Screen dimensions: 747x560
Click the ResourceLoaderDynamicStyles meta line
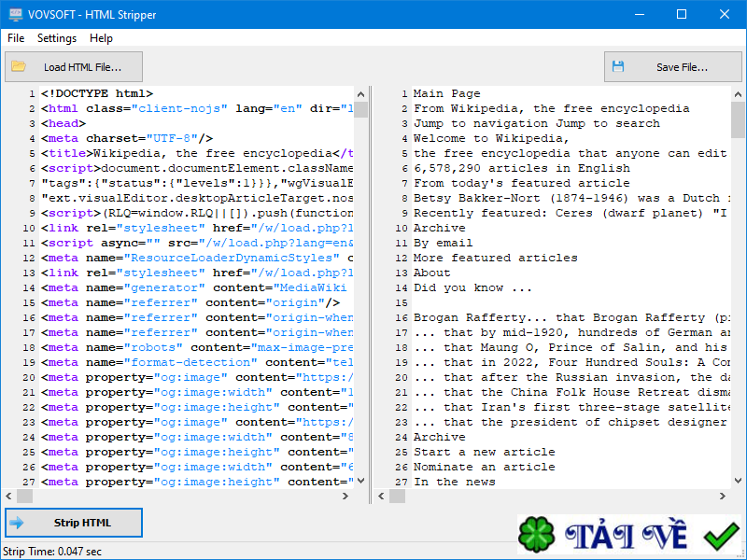[197, 259]
